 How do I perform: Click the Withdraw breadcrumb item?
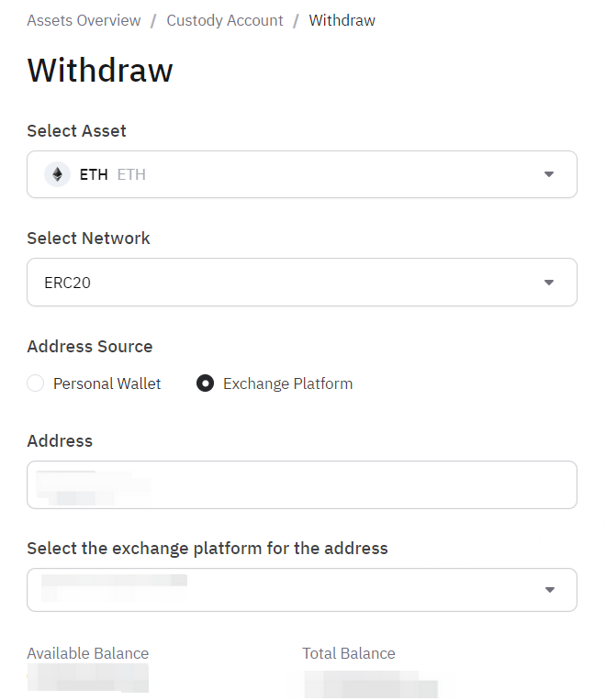coord(342,20)
